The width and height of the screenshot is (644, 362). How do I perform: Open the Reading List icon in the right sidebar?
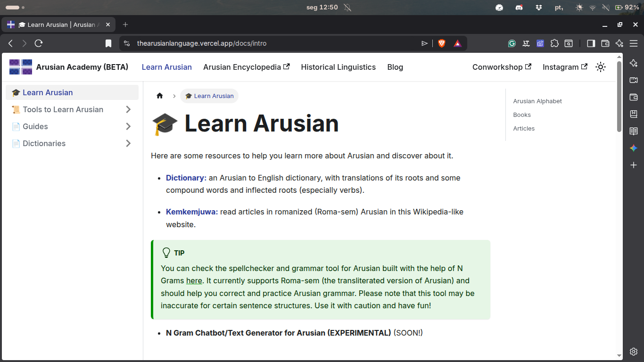[634, 131]
